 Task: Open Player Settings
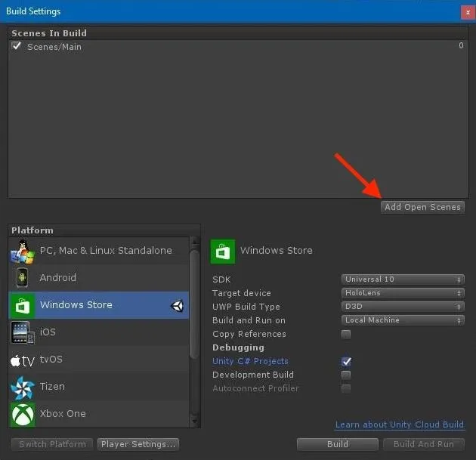tap(138, 444)
